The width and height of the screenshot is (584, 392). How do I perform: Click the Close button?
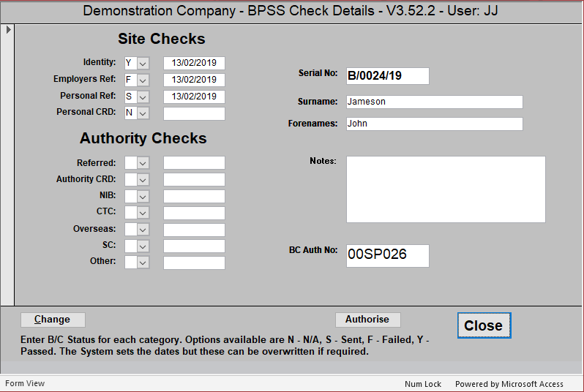483,325
